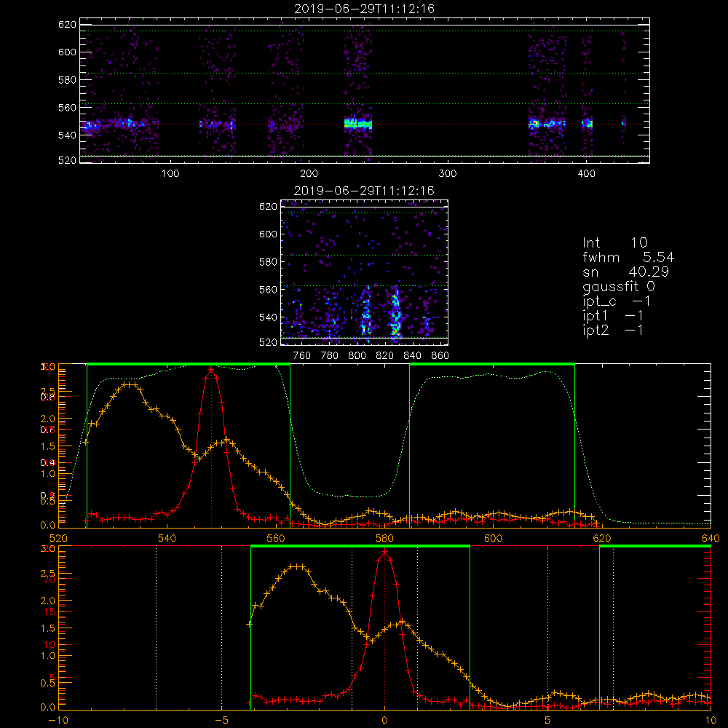The image size is (728, 728).
Task: Click the 'ipt_c -1' readout
Action: [617, 301]
